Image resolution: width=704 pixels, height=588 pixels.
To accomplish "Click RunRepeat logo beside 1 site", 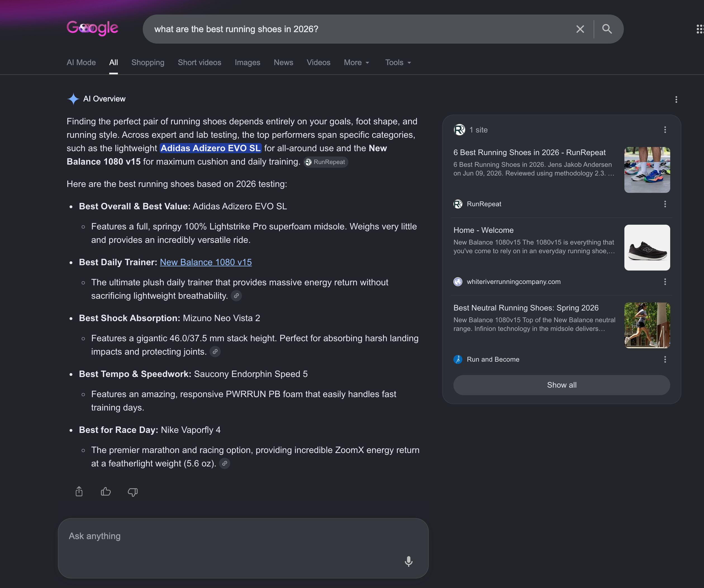I will pyautogui.click(x=459, y=130).
